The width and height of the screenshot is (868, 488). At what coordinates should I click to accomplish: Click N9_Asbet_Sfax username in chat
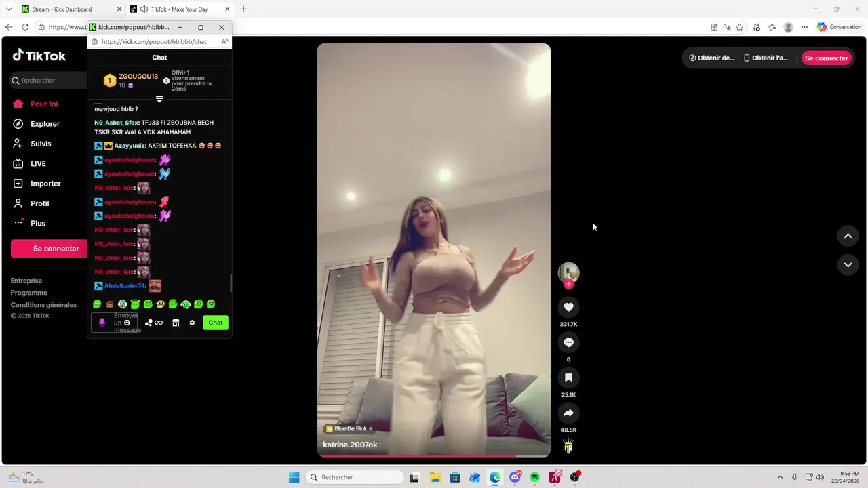(116, 123)
